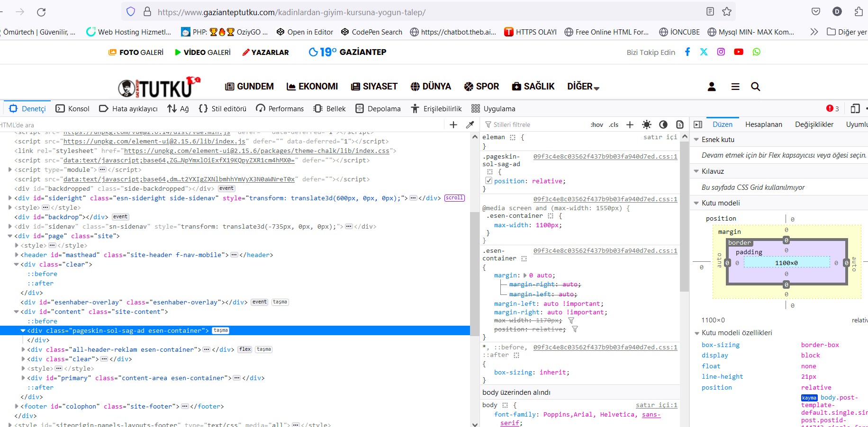The image size is (868, 427).
Task: Expand the div id=primary node
Action: point(23,378)
